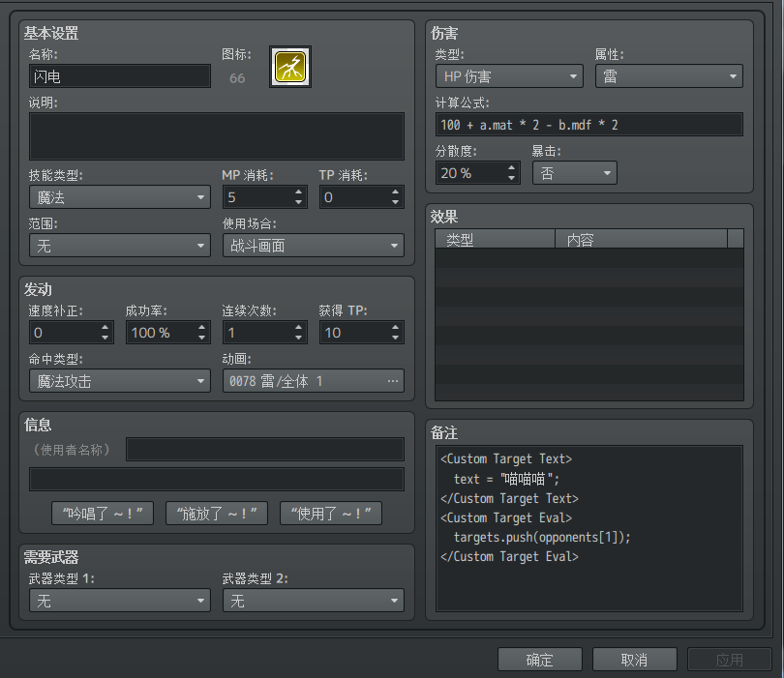Open animation picker via the ellipsis button
Screen dimensions: 784x678
click(x=393, y=381)
